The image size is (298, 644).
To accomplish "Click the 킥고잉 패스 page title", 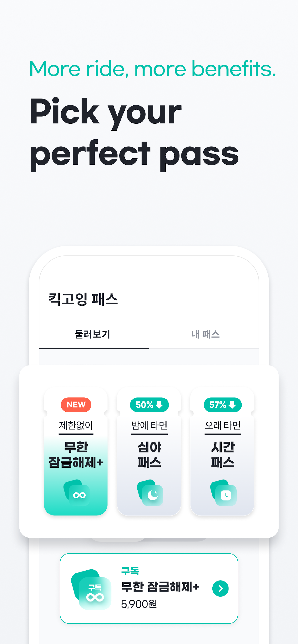I will click(83, 299).
